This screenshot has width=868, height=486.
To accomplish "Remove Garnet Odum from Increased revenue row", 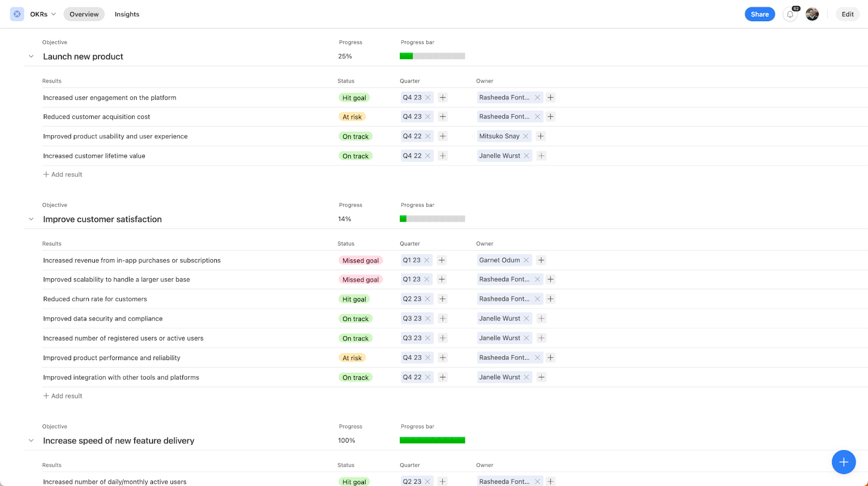I will tap(526, 260).
